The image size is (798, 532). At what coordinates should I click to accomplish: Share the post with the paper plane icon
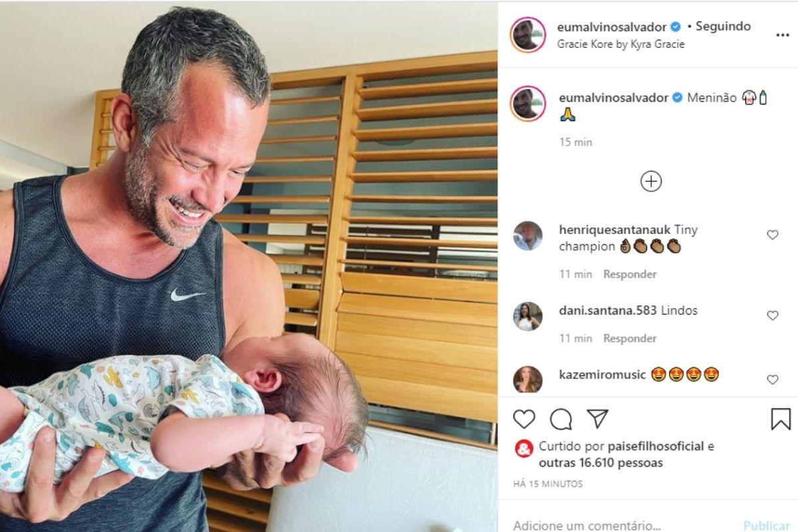coord(598,418)
